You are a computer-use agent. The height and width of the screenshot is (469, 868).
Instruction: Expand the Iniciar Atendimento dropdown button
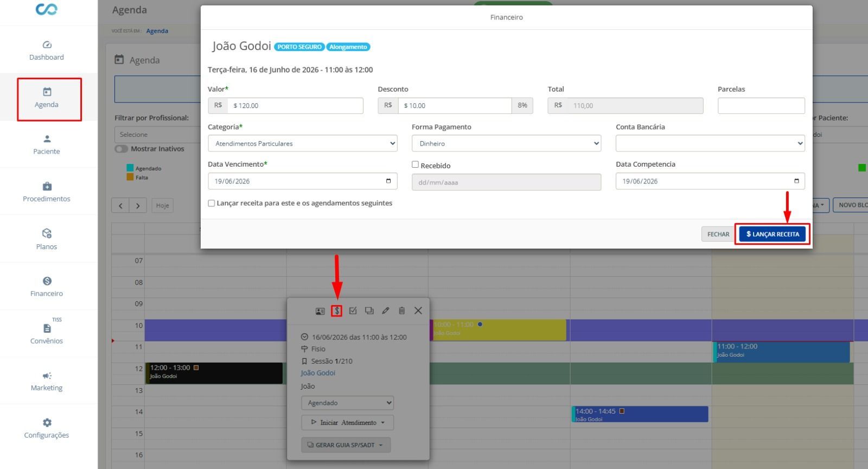click(x=348, y=422)
